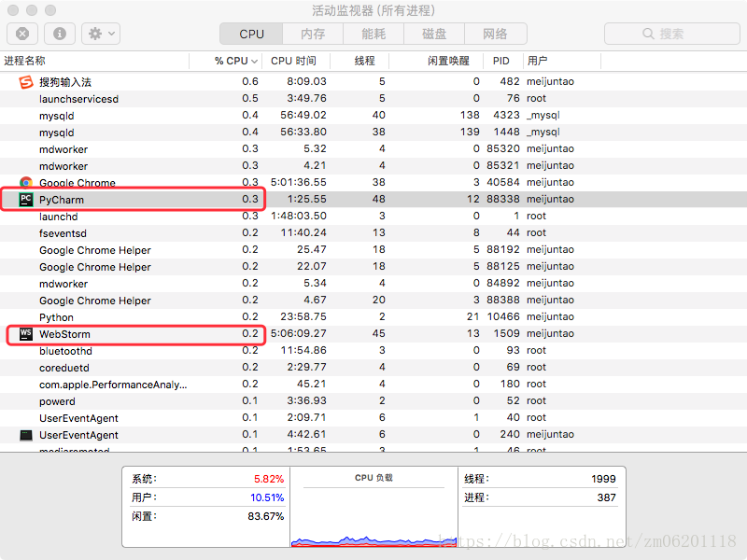Screen dimensions: 747x560
Task: Click the 进程 count 387
Action: [x=606, y=497]
